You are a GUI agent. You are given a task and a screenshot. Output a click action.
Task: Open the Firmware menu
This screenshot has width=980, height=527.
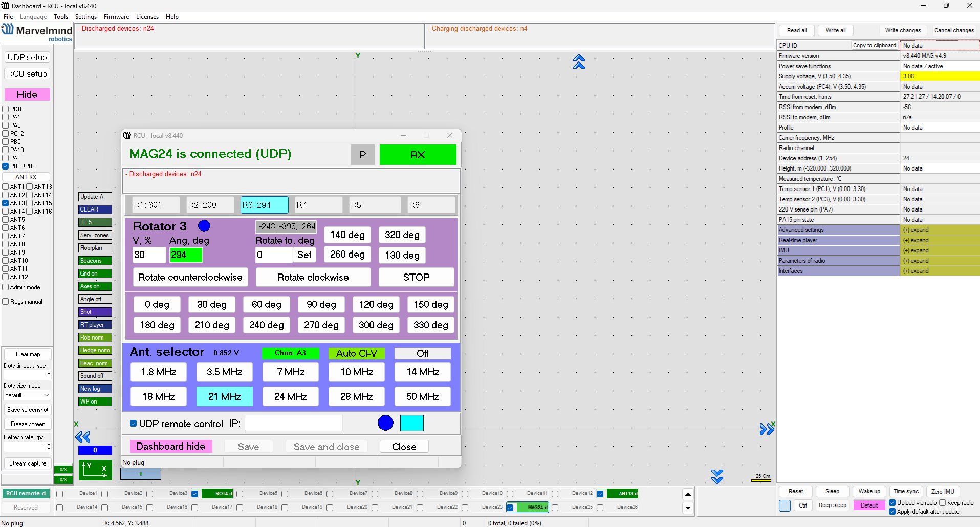click(116, 17)
